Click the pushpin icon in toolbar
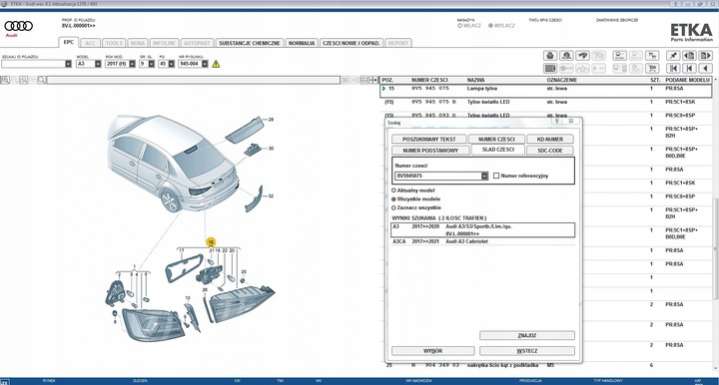 pos(673,55)
